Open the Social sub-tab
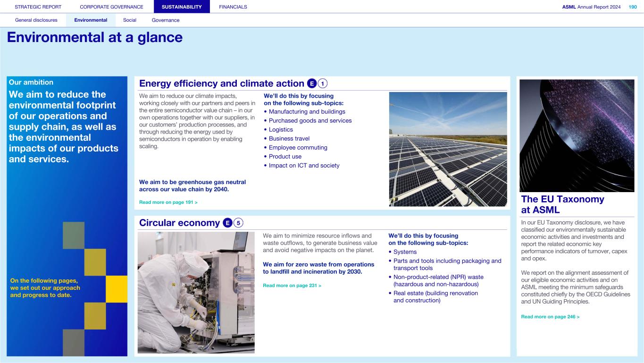 [x=130, y=20]
